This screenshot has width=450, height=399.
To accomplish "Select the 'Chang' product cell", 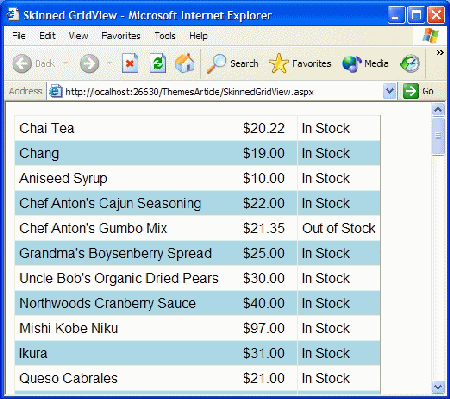I will [126, 153].
